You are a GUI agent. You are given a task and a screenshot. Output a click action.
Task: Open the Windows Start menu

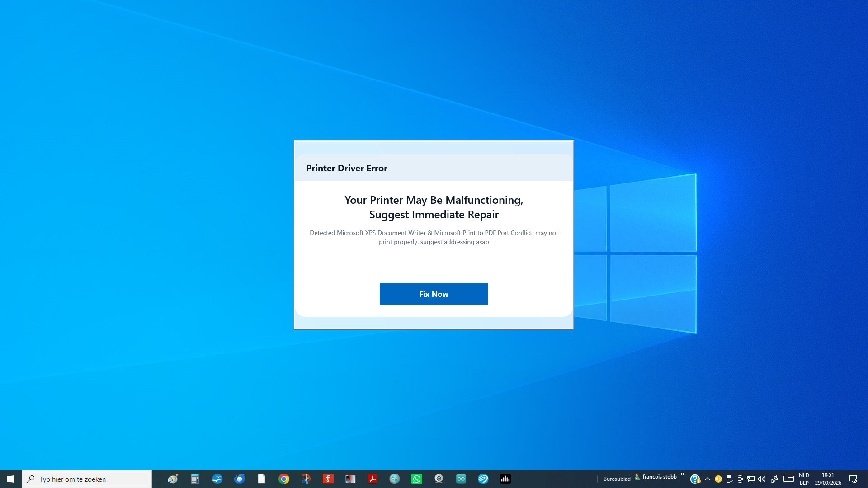(11, 479)
